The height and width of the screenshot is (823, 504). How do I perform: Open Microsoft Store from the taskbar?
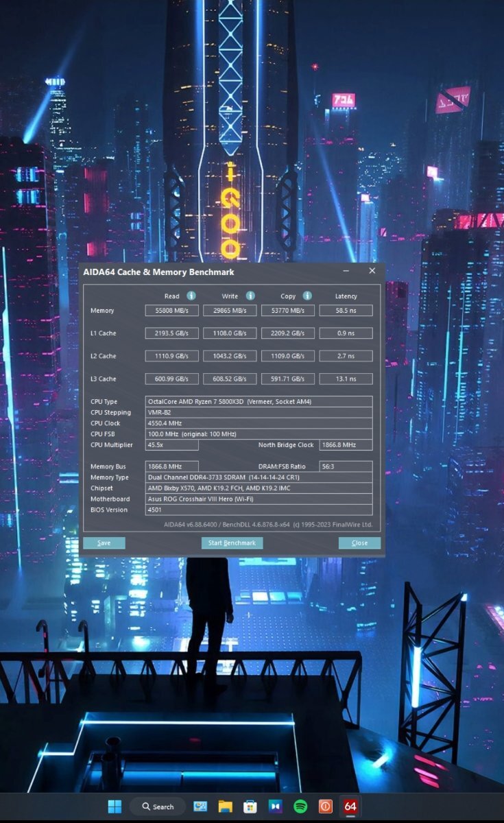250,807
